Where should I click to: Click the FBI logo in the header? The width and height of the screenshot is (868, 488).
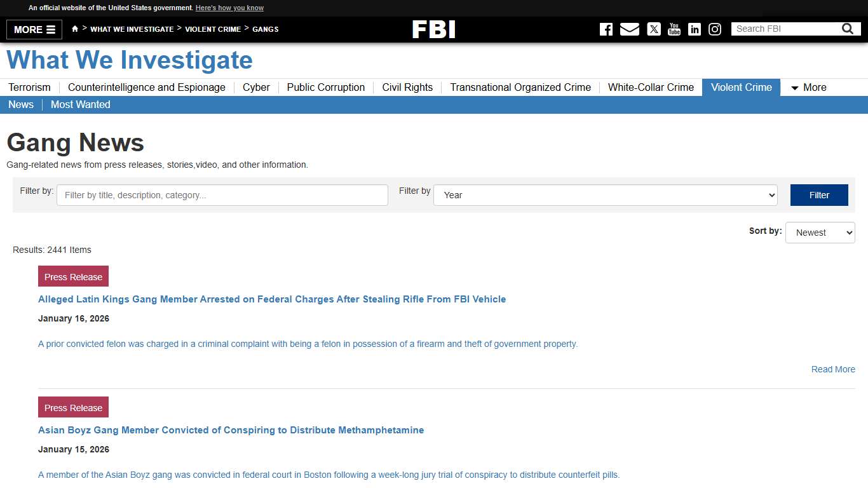(434, 29)
